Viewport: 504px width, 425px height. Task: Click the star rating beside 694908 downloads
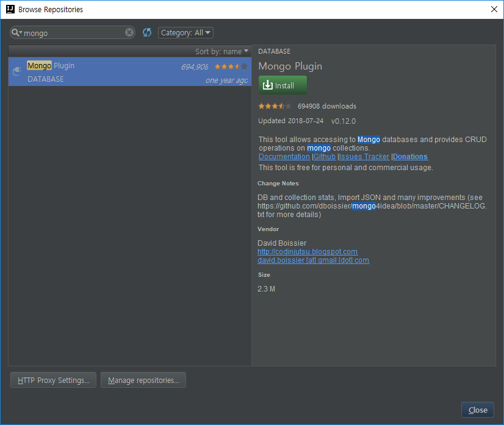pyautogui.click(x=275, y=106)
